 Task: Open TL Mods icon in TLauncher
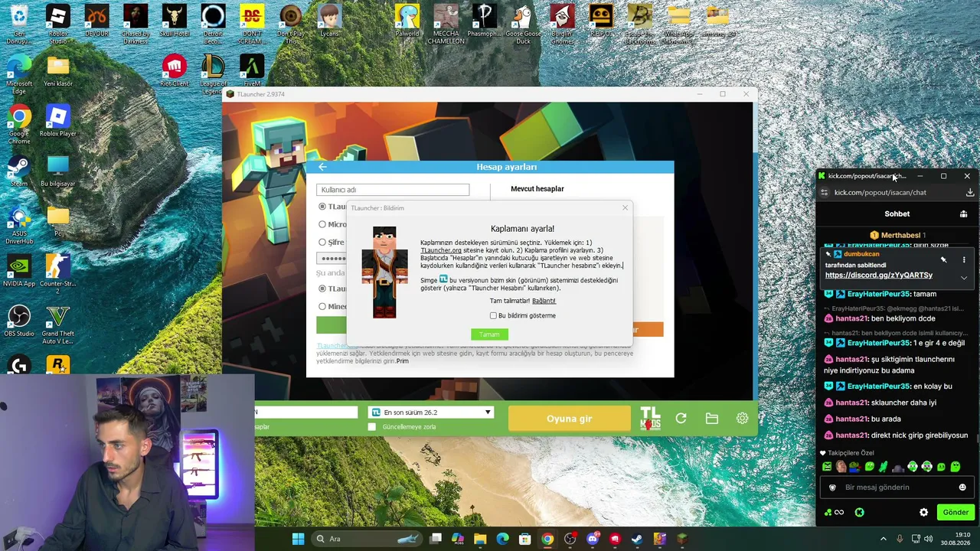[650, 418]
